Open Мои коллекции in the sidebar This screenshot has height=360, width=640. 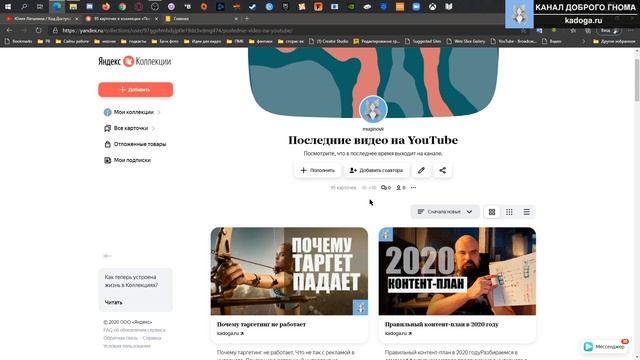click(133, 112)
